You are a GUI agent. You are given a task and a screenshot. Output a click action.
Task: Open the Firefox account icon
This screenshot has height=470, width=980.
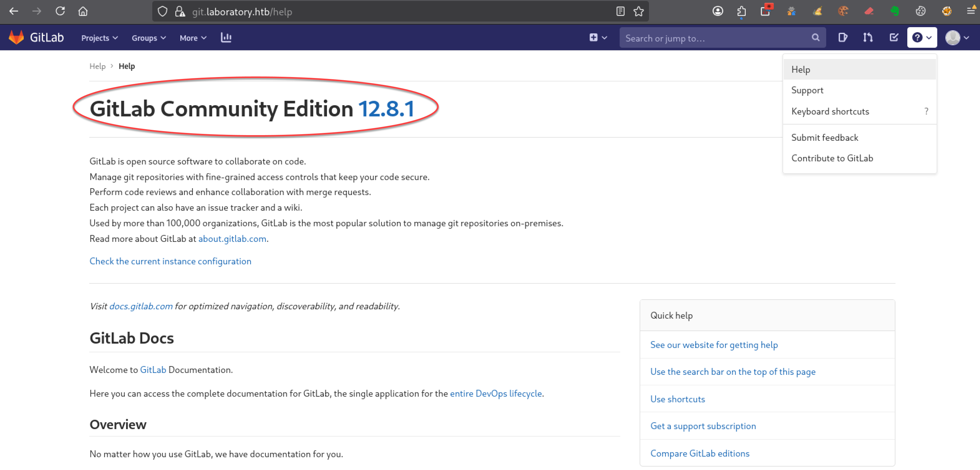pyautogui.click(x=718, y=12)
